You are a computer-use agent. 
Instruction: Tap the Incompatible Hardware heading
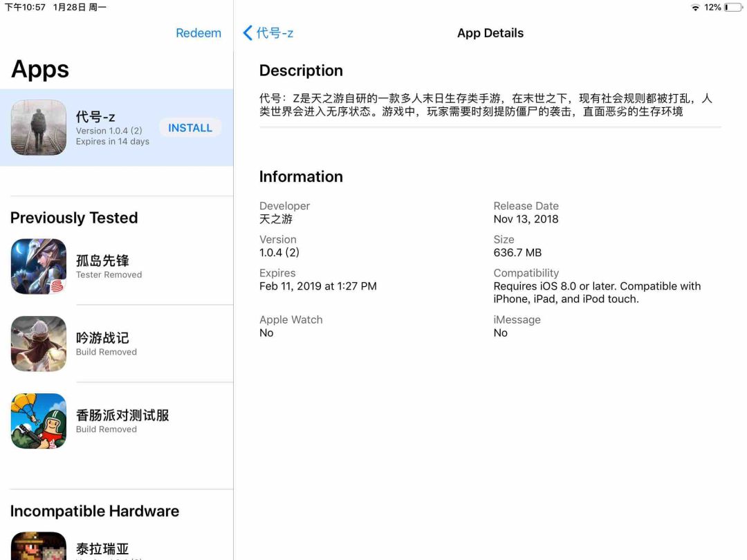click(95, 511)
